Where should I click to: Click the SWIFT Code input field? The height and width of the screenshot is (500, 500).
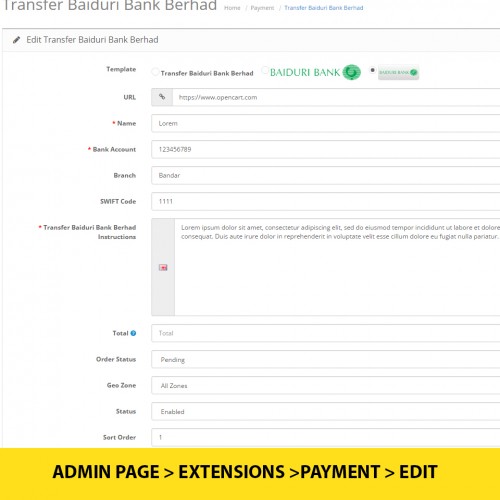(326, 201)
